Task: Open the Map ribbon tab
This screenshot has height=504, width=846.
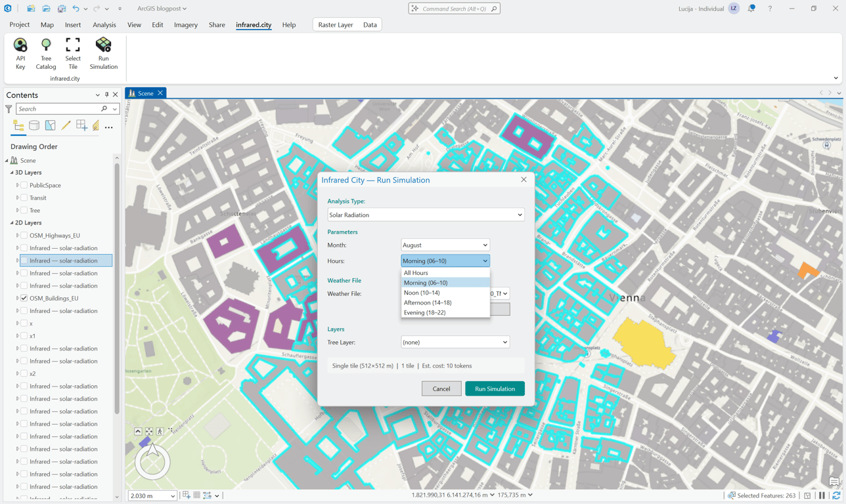Action: tap(47, 25)
